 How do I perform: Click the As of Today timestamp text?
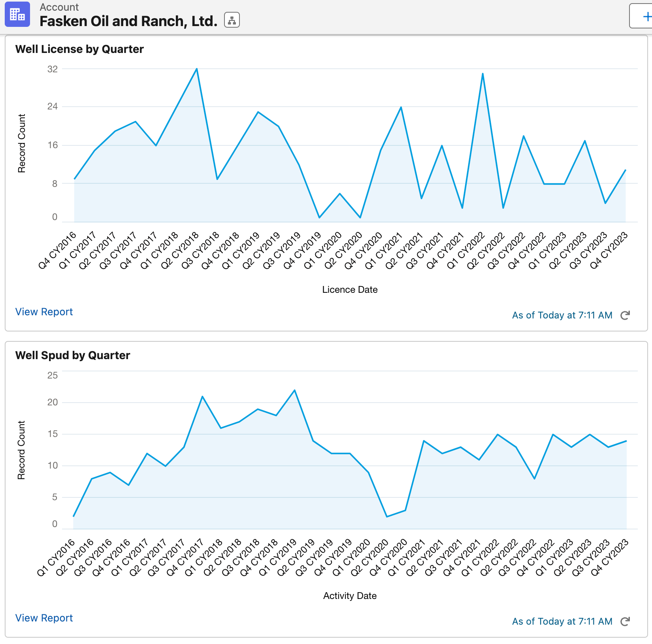point(562,315)
